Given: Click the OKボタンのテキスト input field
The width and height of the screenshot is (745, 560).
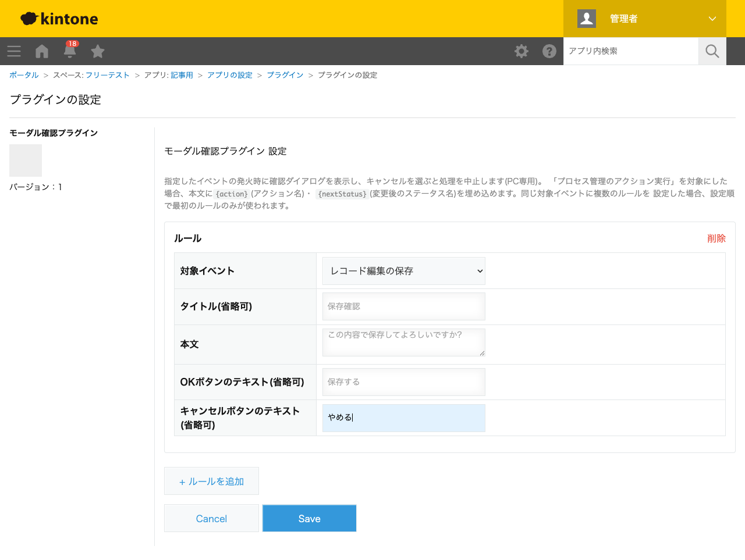Looking at the screenshot, I should [404, 382].
